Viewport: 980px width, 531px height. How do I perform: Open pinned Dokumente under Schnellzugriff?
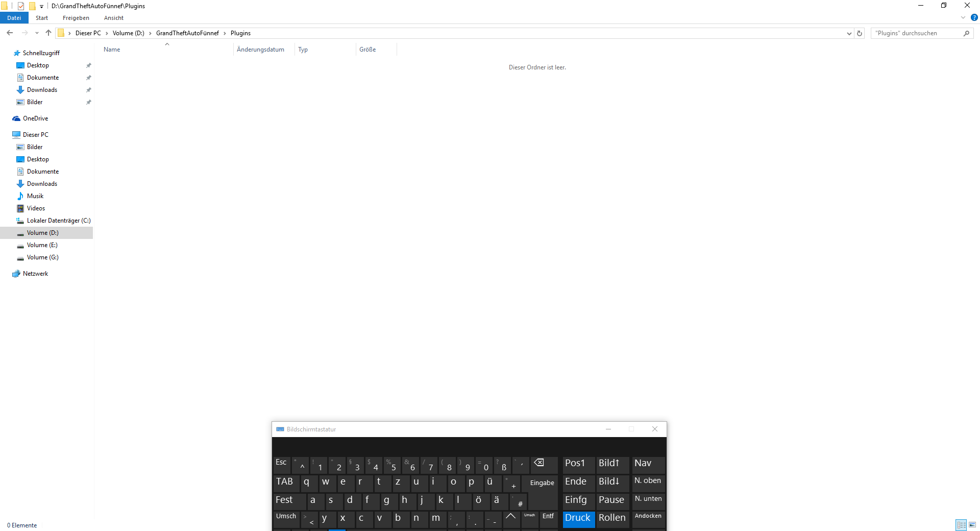tap(42, 78)
